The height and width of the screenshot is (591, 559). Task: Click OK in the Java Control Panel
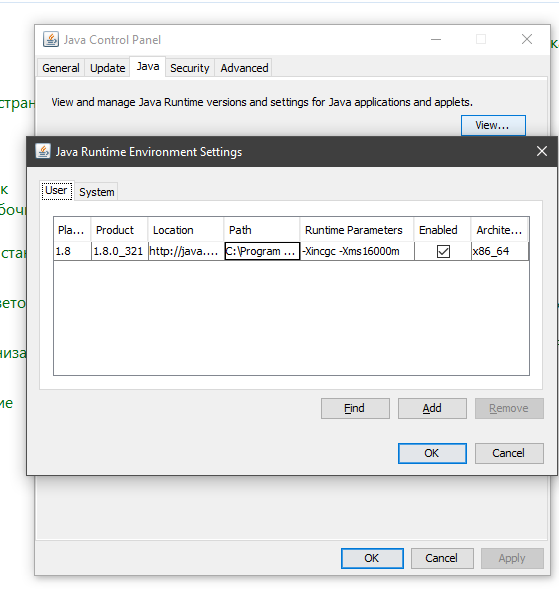pyautogui.click(x=372, y=558)
